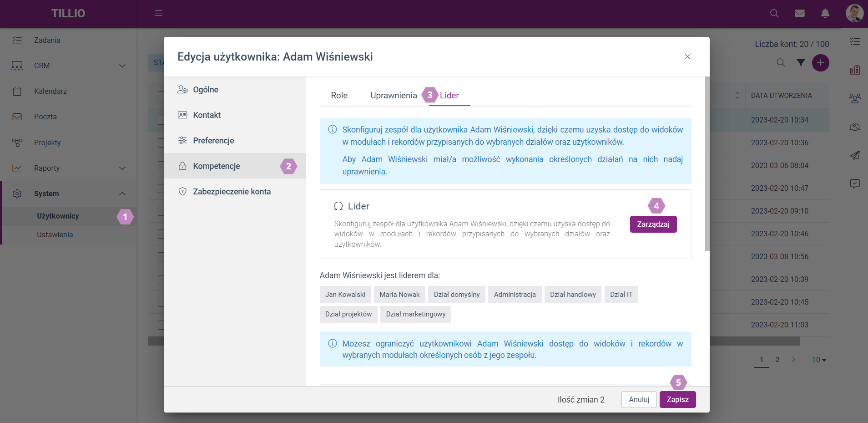Viewport: 868px width, 423px height.
Task: Open Ustawienia in the System submenu
Action: (55, 234)
